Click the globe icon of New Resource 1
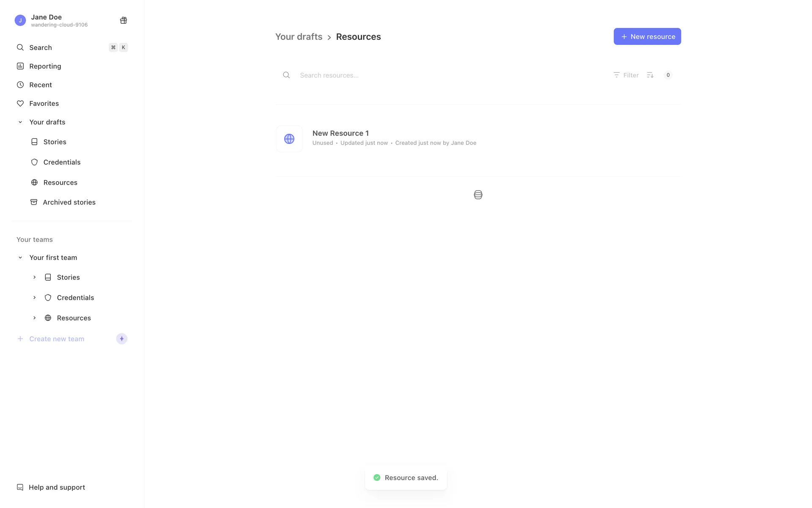 (289, 139)
